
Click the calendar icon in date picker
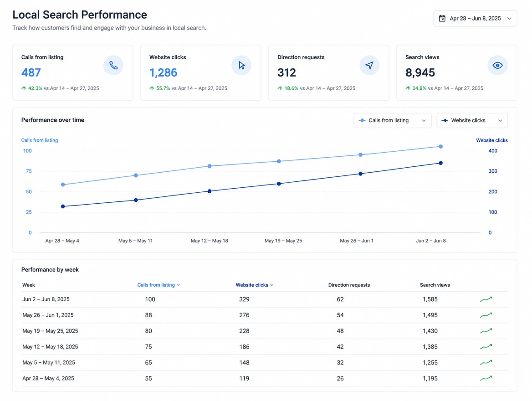pyautogui.click(x=442, y=18)
